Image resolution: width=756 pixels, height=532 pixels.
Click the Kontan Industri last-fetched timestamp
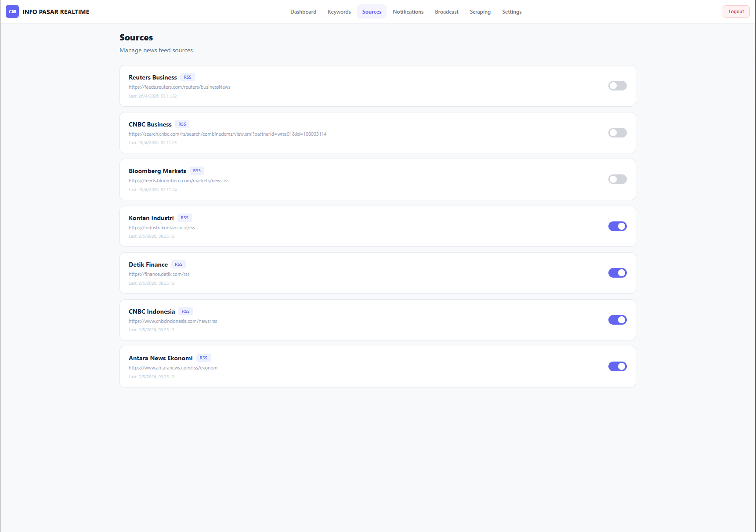point(152,236)
